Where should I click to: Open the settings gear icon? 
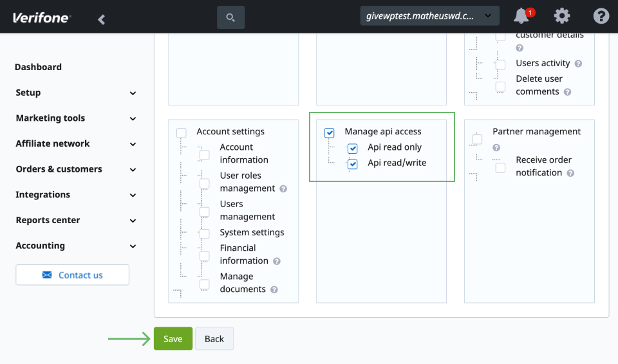click(x=561, y=16)
